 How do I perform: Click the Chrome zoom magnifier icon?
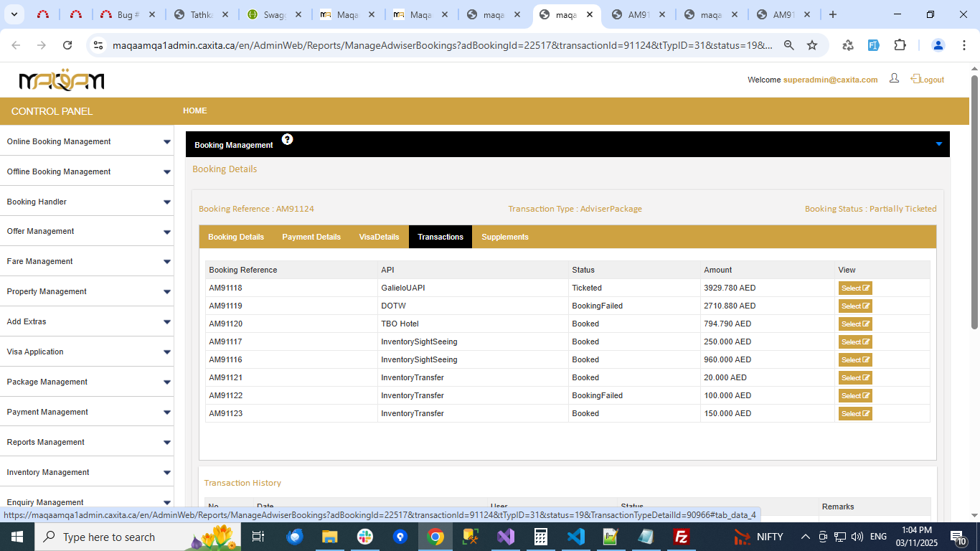[788, 45]
